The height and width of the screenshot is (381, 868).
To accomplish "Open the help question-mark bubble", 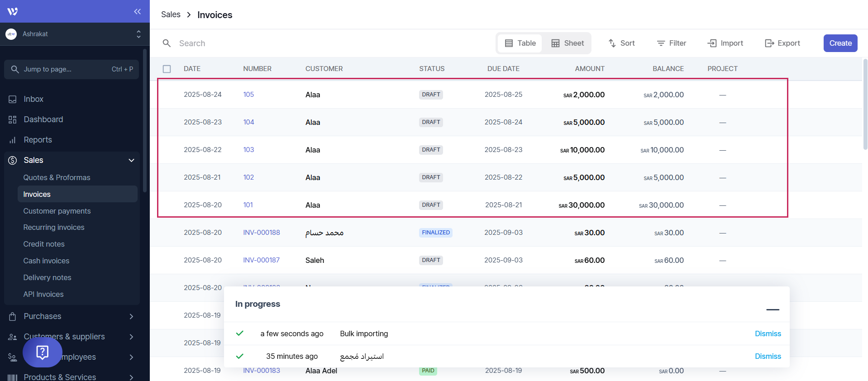I will pyautogui.click(x=43, y=352).
